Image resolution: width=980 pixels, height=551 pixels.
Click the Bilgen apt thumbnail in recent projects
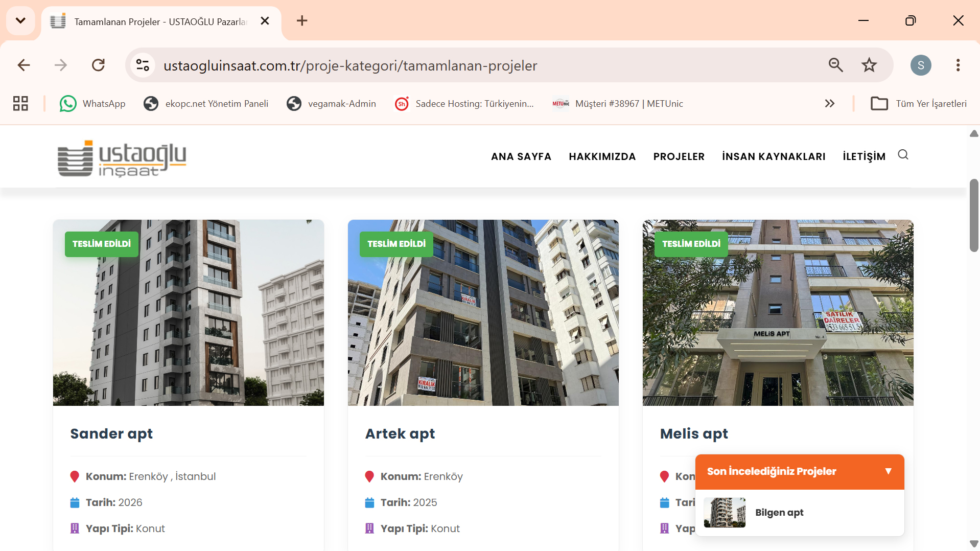point(725,513)
